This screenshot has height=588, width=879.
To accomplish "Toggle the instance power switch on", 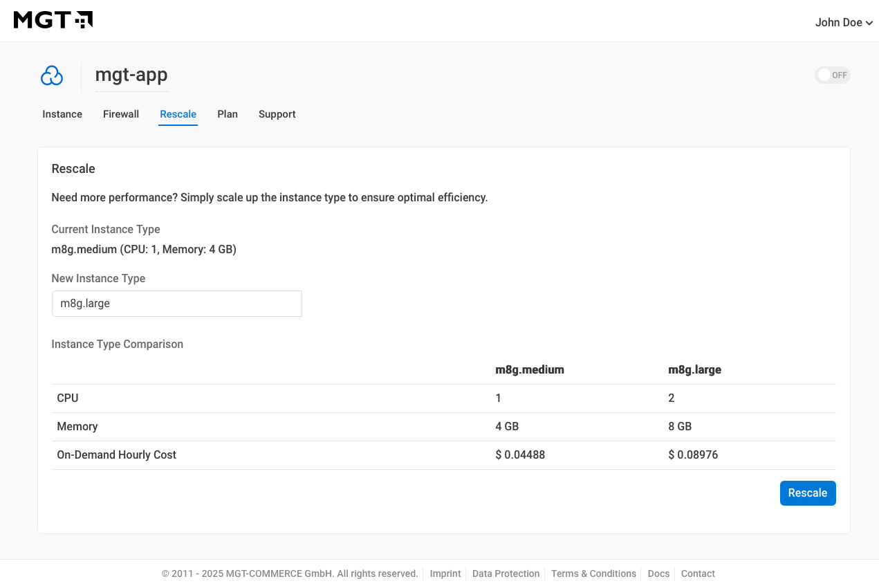I will point(832,75).
